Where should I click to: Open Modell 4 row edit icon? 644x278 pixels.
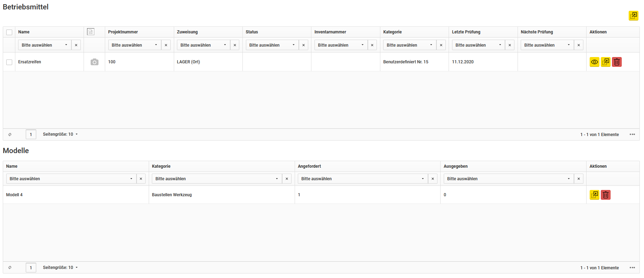point(595,195)
